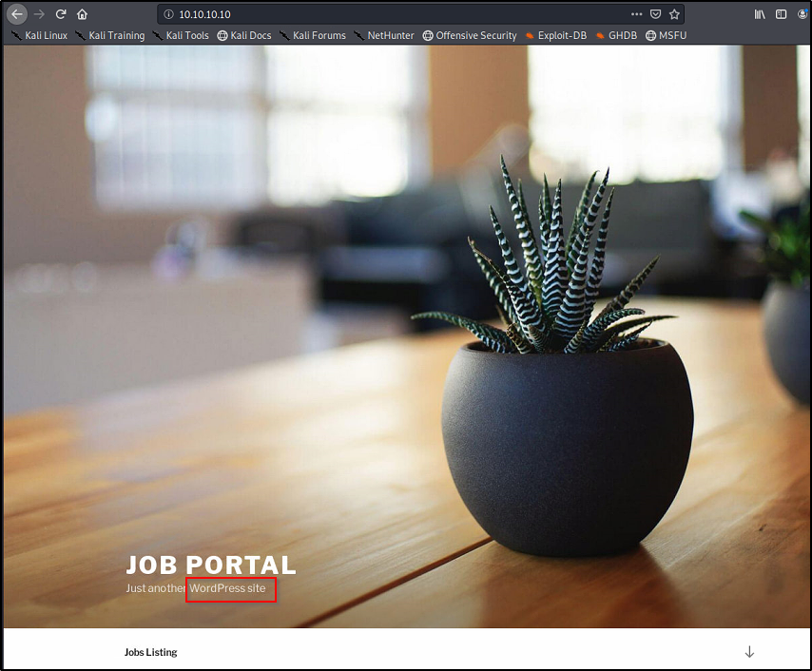Open the MSFU bookmark
The height and width of the screenshot is (671, 812).
click(x=666, y=35)
